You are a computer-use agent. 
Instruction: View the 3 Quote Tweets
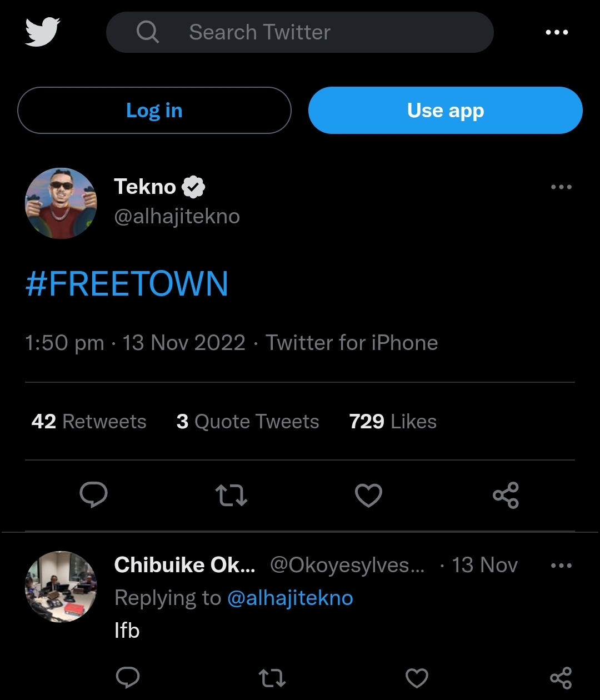pos(248,422)
